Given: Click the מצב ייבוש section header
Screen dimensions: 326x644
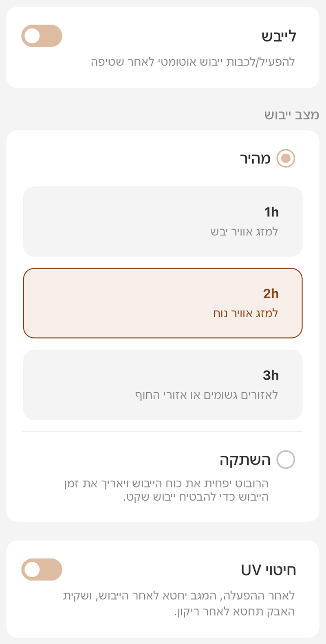Looking at the screenshot, I should (291, 115).
